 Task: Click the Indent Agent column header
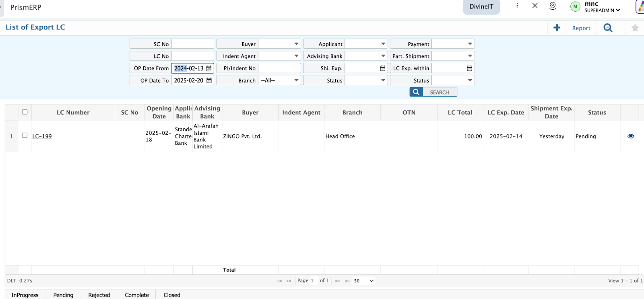pyautogui.click(x=301, y=112)
